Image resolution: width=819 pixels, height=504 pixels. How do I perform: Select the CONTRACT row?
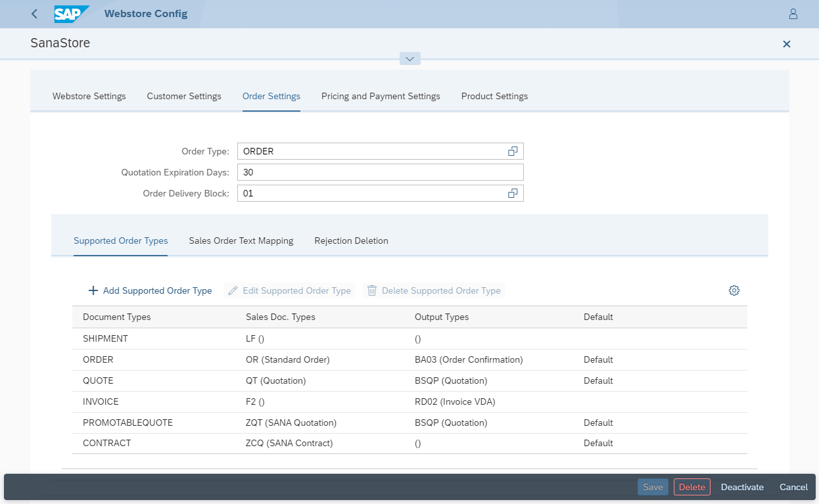tap(410, 444)
